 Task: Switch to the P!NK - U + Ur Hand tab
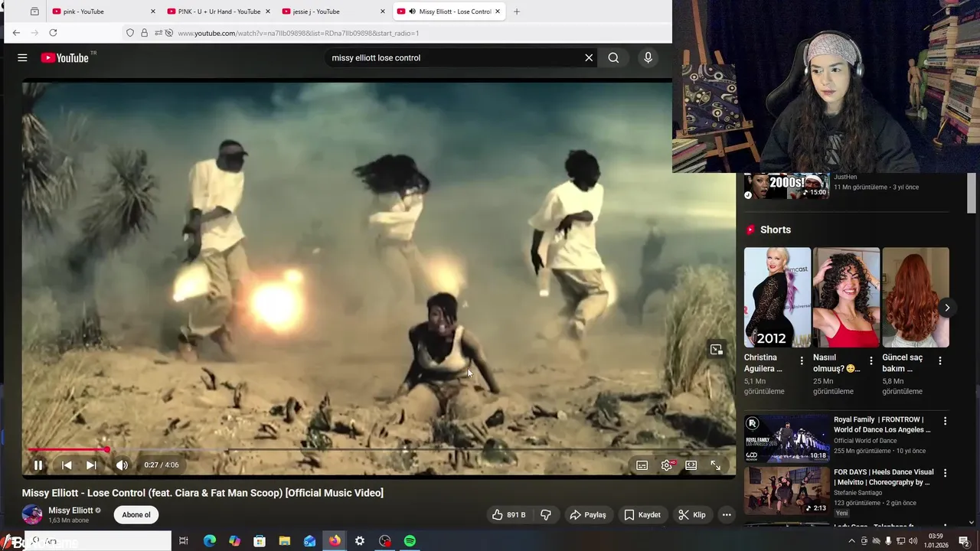tap(217, 11)
